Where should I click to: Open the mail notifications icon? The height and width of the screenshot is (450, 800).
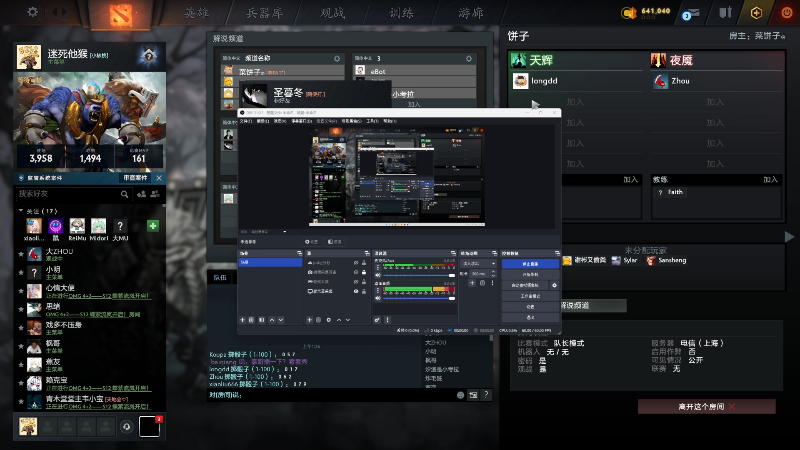pos(691,13)
